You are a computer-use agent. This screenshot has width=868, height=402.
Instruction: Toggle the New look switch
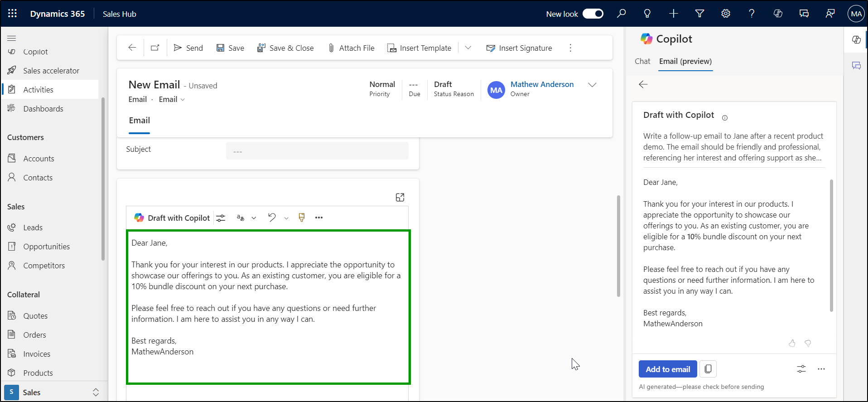click(593, 14)
